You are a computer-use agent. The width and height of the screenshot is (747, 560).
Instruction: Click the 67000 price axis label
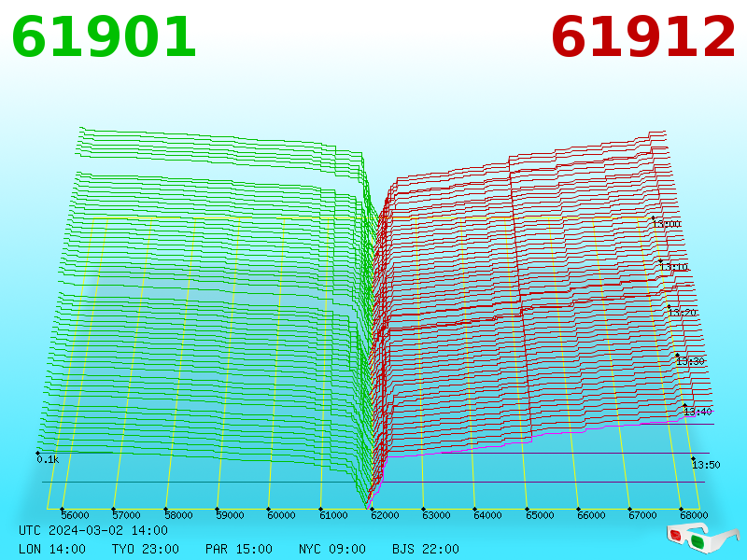click(642, 515)
